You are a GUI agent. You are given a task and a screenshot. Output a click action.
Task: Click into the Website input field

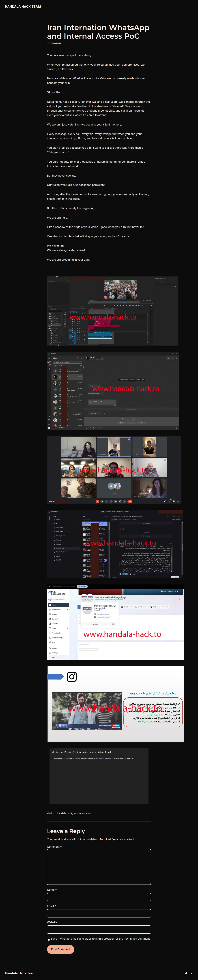point(99,929)
